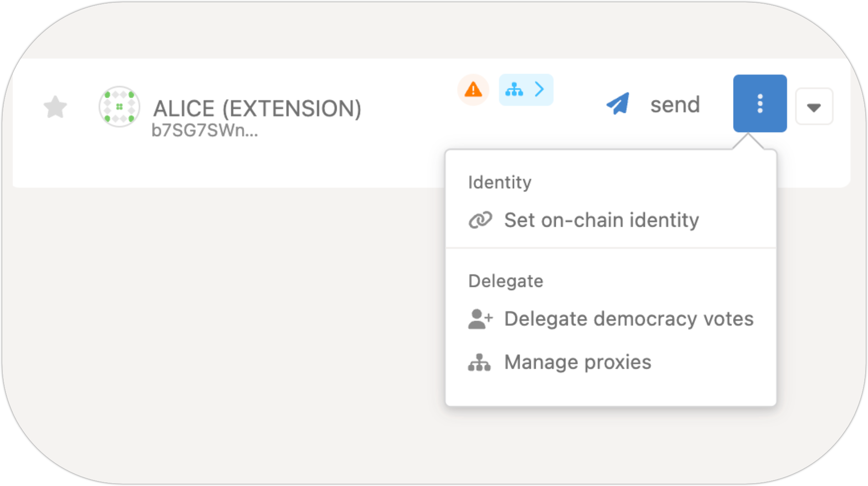The height and width of the screenshot is (486, 868).
Task: Click the b7SG7SWn... account address
Action: click(x=205, y=131)
